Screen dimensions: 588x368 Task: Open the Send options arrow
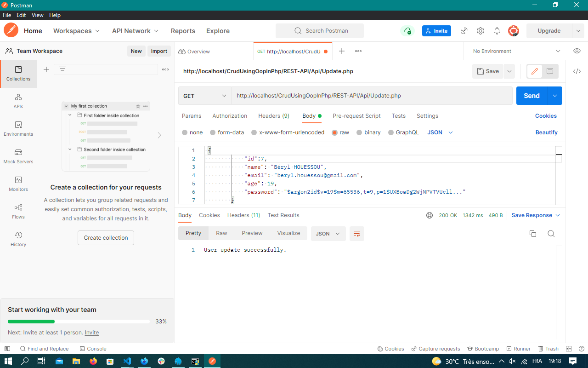tap(555, 96)
